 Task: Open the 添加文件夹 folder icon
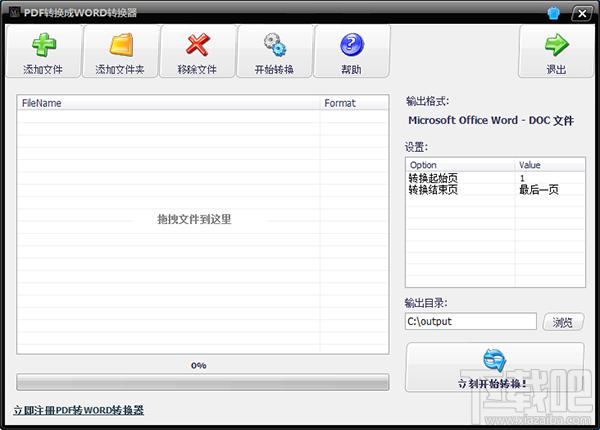click(x=119, y=45)
